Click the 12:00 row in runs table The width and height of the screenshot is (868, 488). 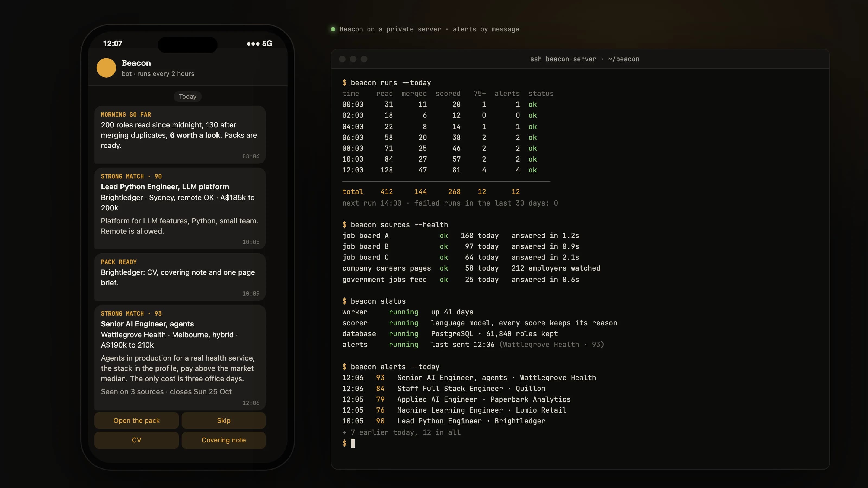pyautogui.click(x=439, y=170)
